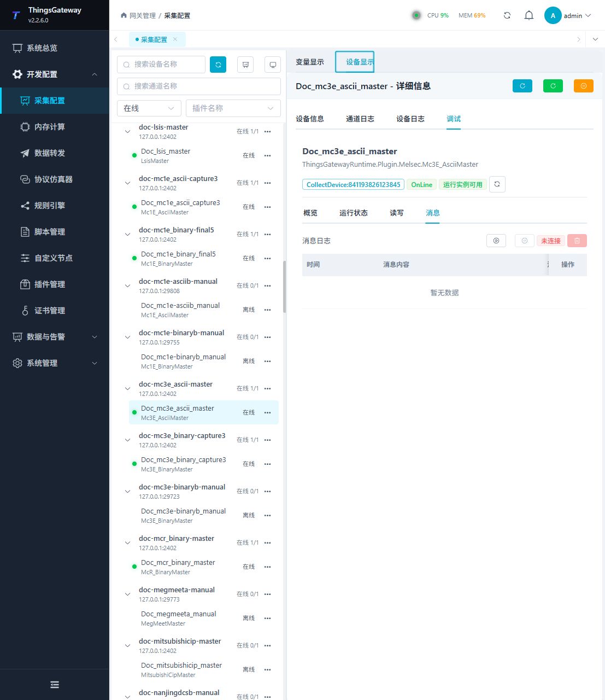Pause the message log capture

[525, 241]
